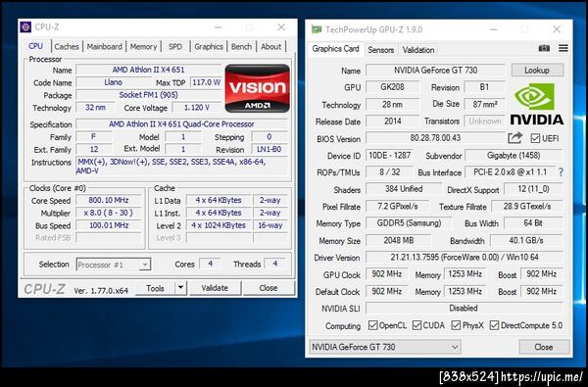
Task: Click the Core Speed value 800.10 MHz
Action: 109,200
